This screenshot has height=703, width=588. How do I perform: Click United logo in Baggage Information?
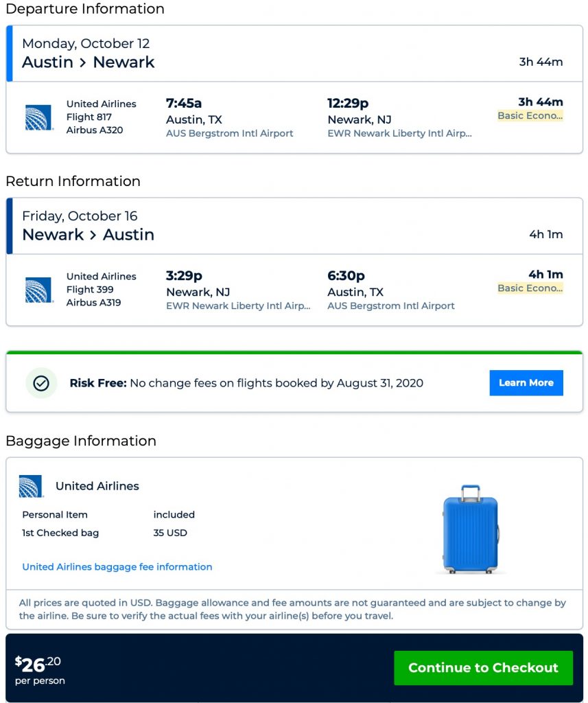(31, 486)
